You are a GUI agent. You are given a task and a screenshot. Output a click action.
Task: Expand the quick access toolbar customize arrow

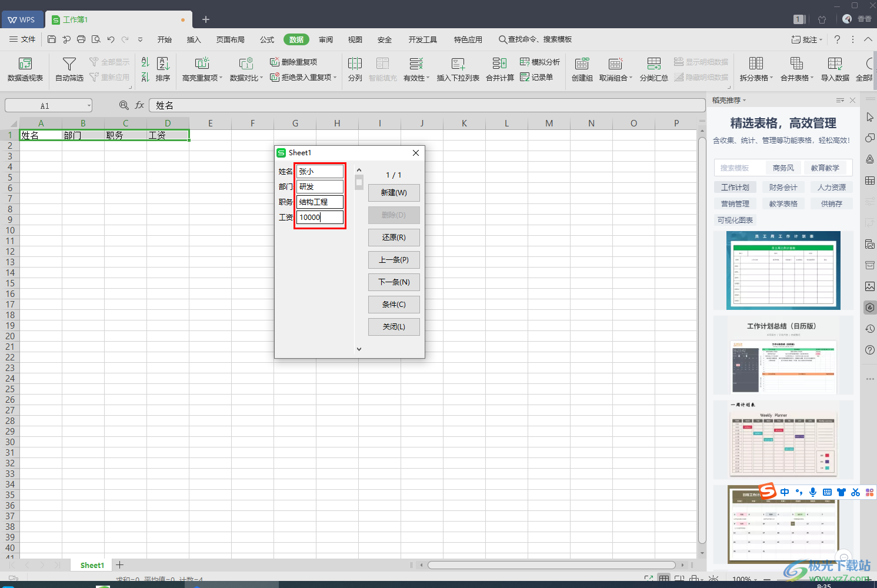coord(140,39)
